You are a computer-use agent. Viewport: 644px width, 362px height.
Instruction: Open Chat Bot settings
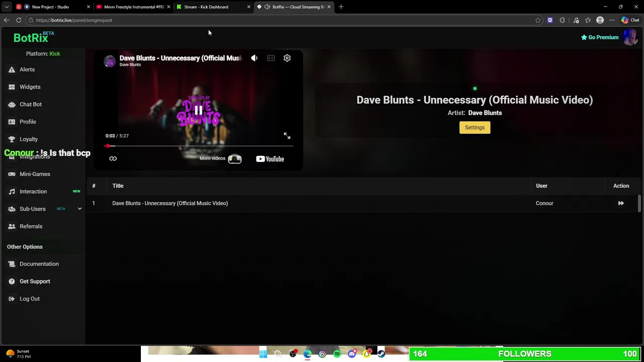pos(30,104)
